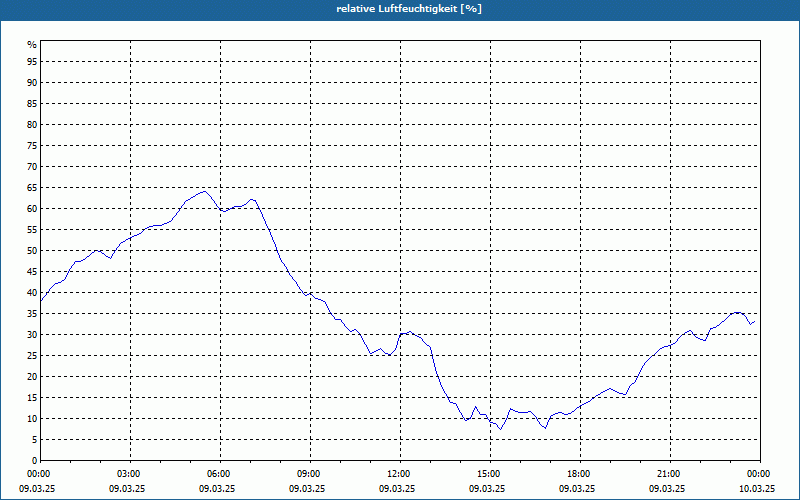Click the 50 y-axis label
The height and width of the screenshot is (500, 800).
tap(32, 251)
